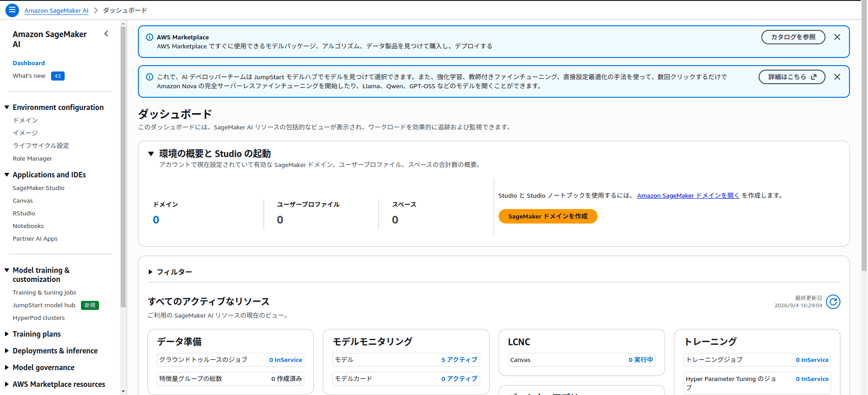
Task: Click the 新規 badge next to JumpStart
Action: tap(90, 305)
